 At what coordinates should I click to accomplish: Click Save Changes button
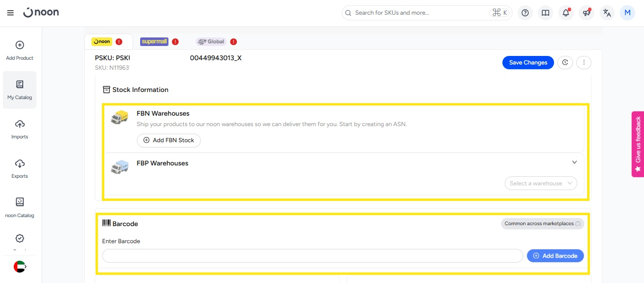point(528,63)
